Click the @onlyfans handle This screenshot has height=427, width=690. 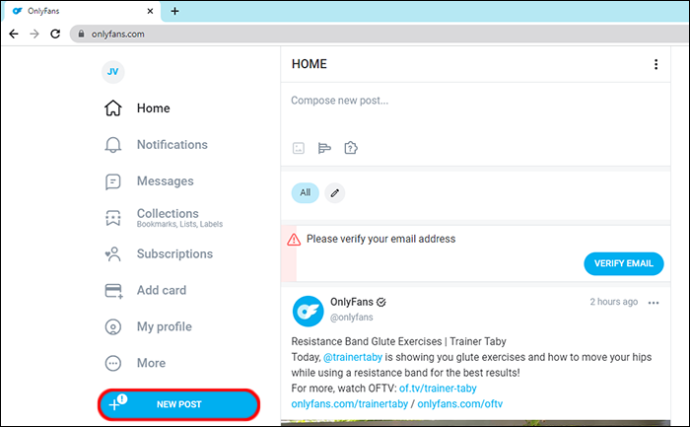click(x=352, y=317)
